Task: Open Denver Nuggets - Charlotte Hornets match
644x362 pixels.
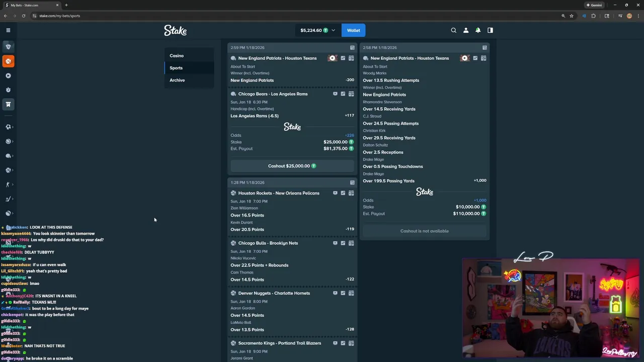Action: pyautogui.click(x=274, y=293)
